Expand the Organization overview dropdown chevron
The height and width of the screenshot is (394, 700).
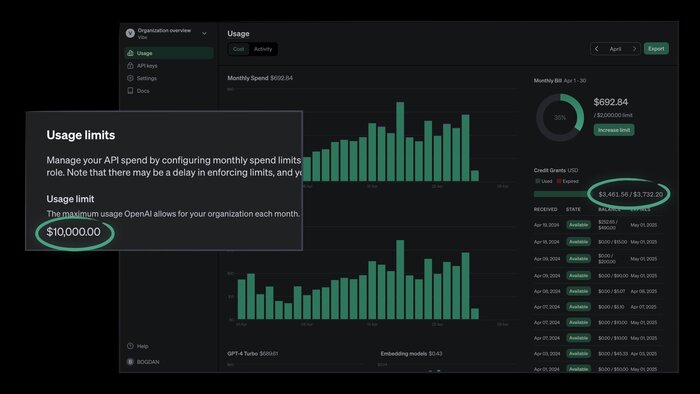204,33
